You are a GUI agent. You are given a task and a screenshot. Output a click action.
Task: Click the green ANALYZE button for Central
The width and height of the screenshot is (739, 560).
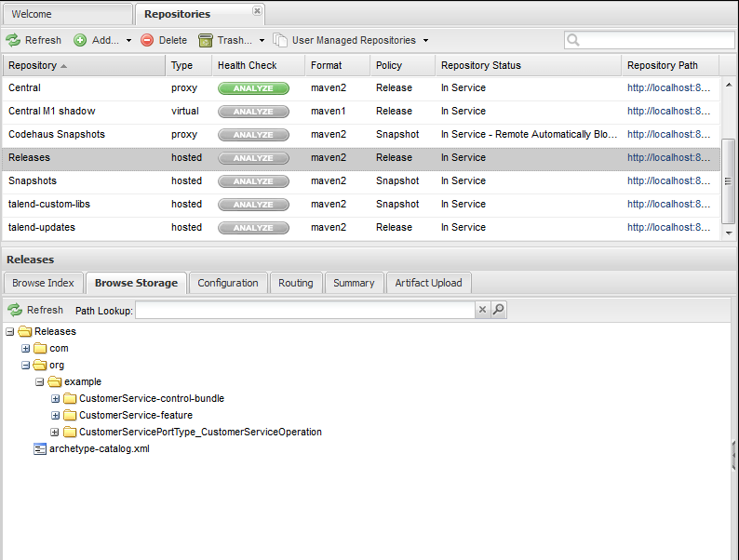point(253,88)
